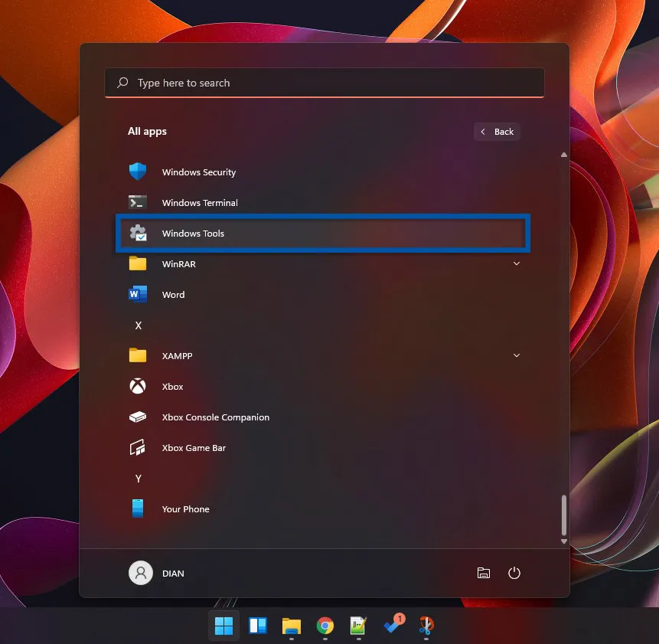Open Xbox Game Bar
The width and height of the screenshot is (659, 644).
pyautogui.click(x=193, y=447)
